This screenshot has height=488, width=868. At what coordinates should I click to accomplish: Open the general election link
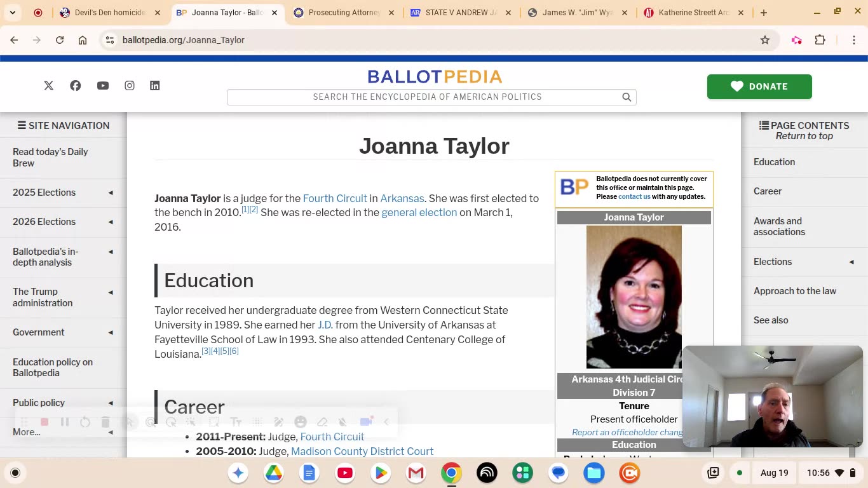point(419,212)
